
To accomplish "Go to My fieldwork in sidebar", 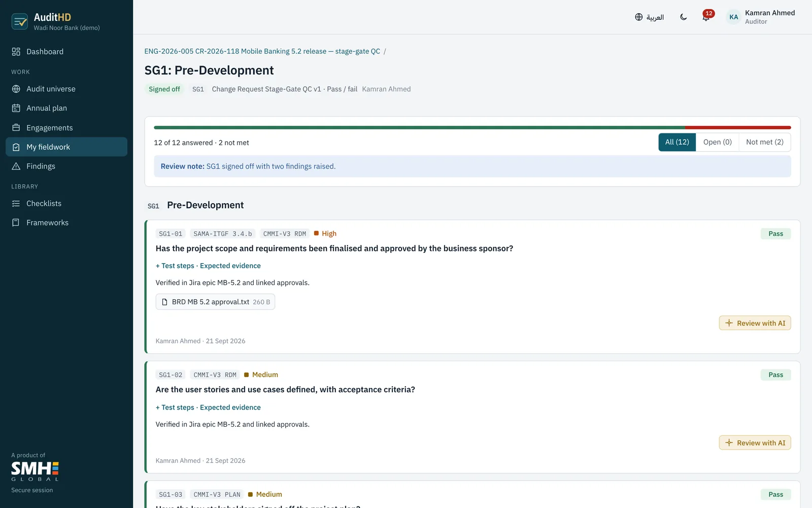I will click(x=66, y=147).
